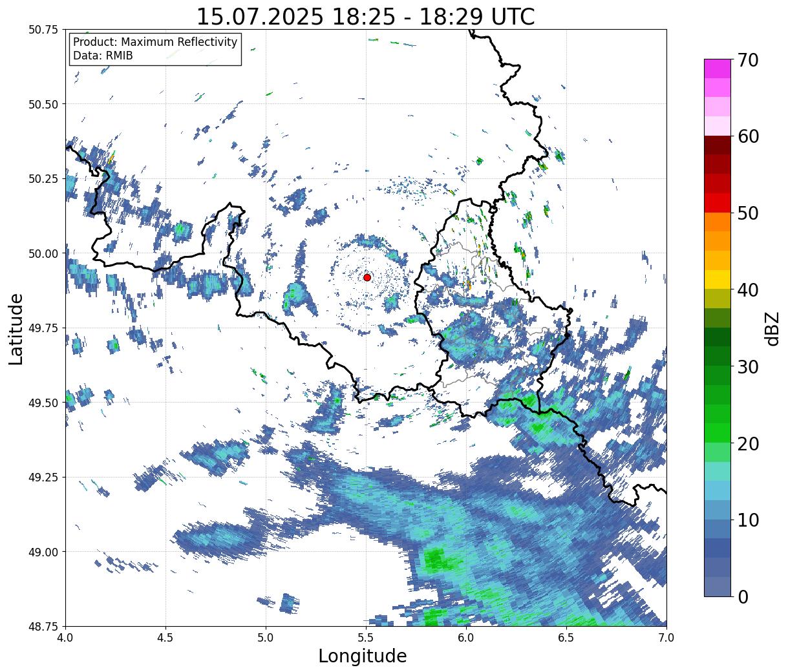788x672 pixels.
Task: Click colorbar tick label 70
Action: click(x=748, y=60)
